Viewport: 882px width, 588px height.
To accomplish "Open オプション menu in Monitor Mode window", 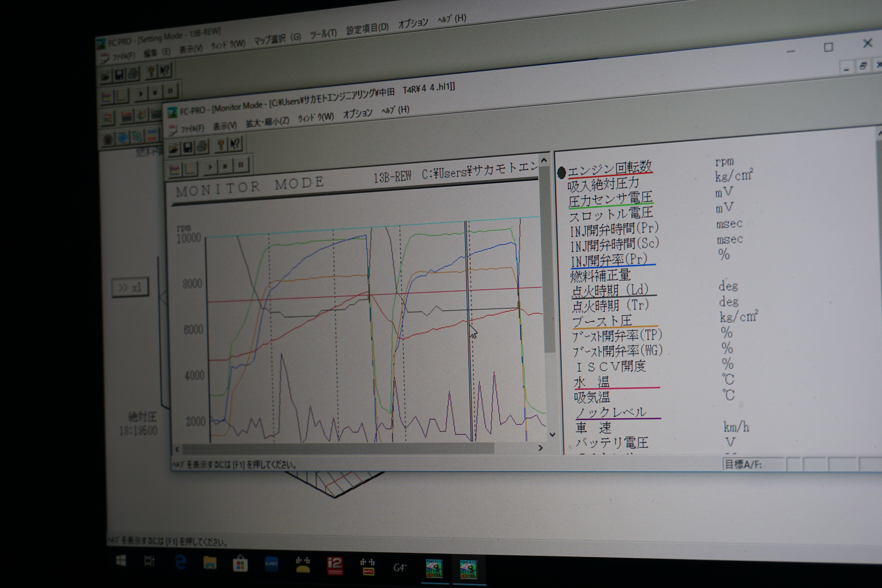I will (x=358, y=114).
